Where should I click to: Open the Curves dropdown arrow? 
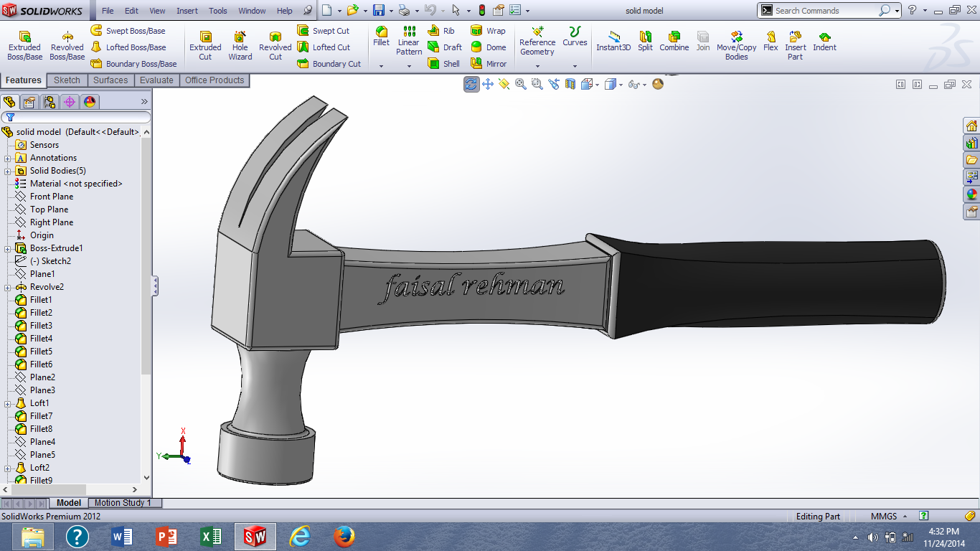click(x=575, y=66)
